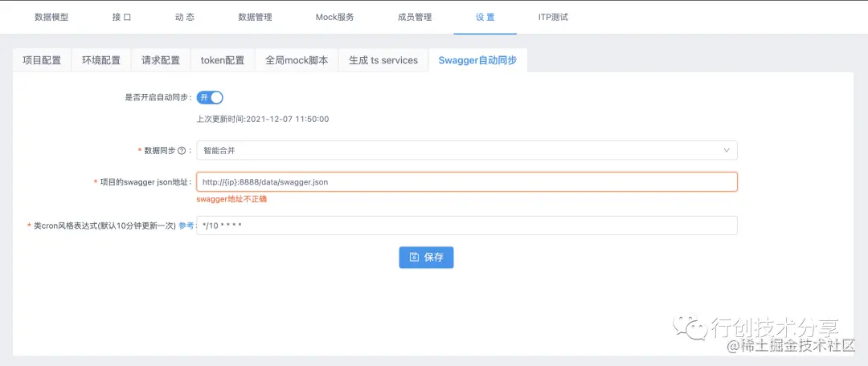Click the 类cron风格表达式 label text
The image size is (868, 366).
104,226
